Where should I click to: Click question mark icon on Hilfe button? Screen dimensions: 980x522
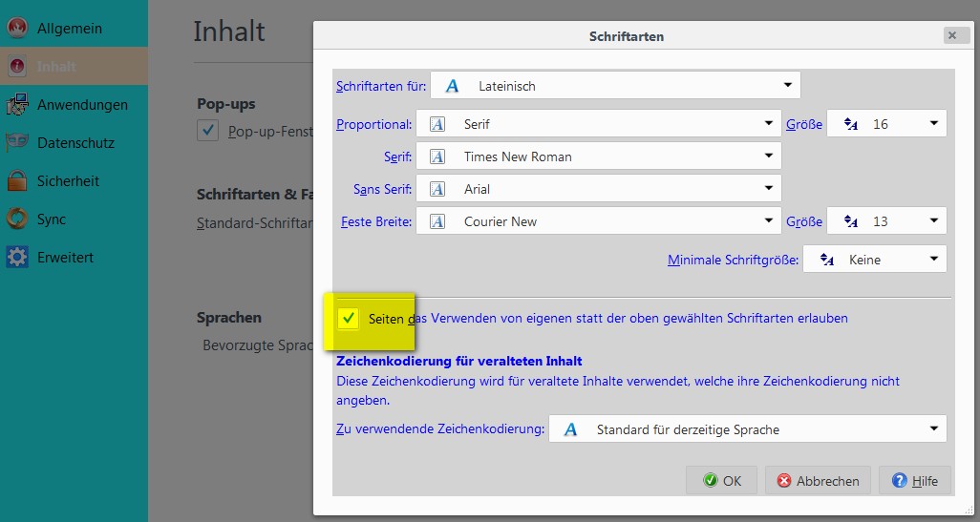click(x=900, y=480)
